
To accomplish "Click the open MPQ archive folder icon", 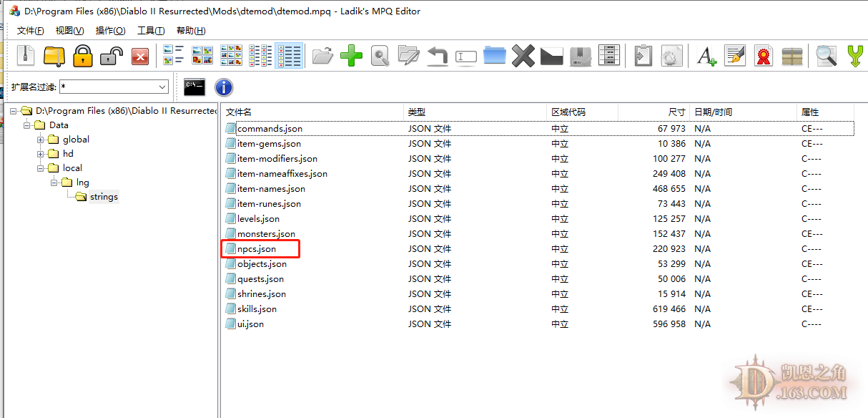I will tap(54, 56).
